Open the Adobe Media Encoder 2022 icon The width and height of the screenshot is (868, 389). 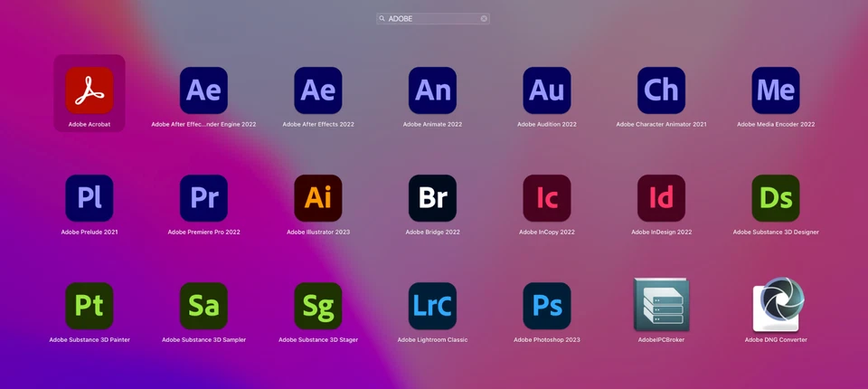pos(776,90)
